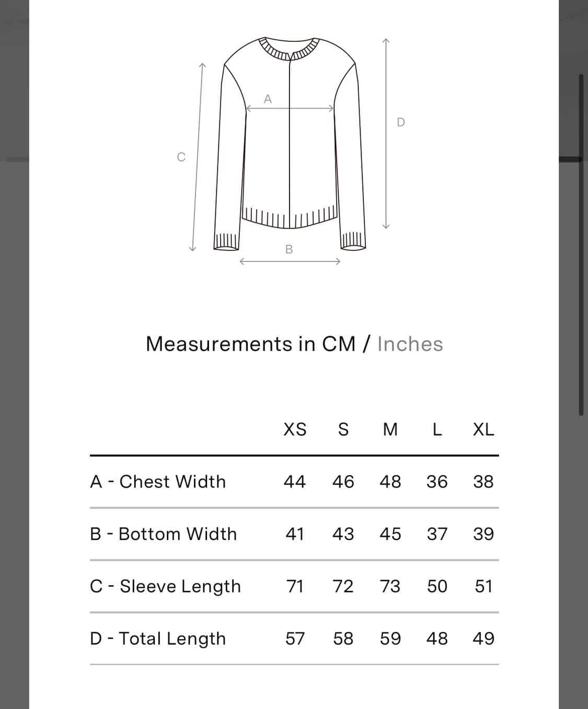Click the M size column header
The height and width of the screenshot is (709, 588).
[x=390, y=429]
